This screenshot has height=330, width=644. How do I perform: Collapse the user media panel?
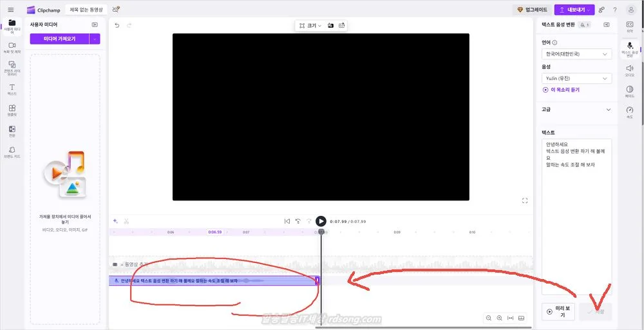(x=95, y=24)
